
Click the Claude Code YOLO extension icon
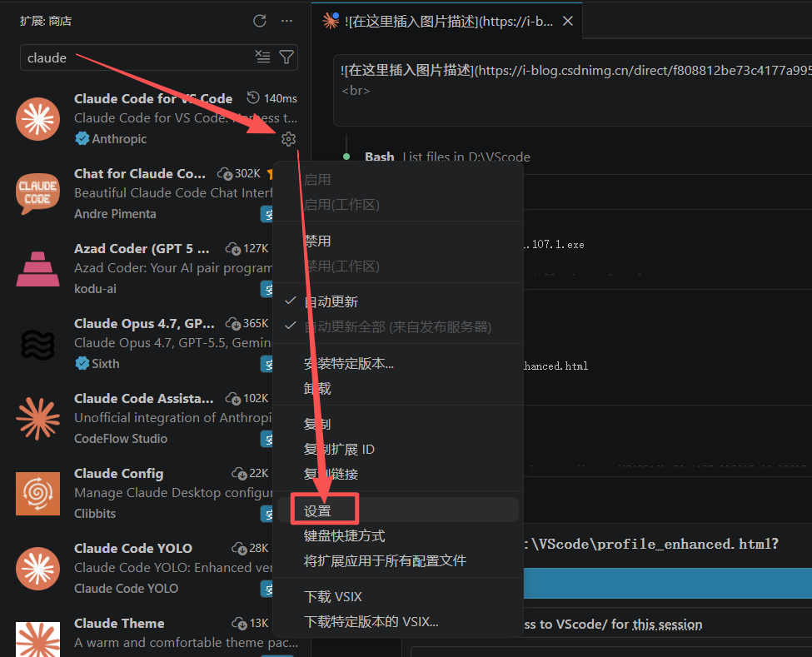coord(37,569)
